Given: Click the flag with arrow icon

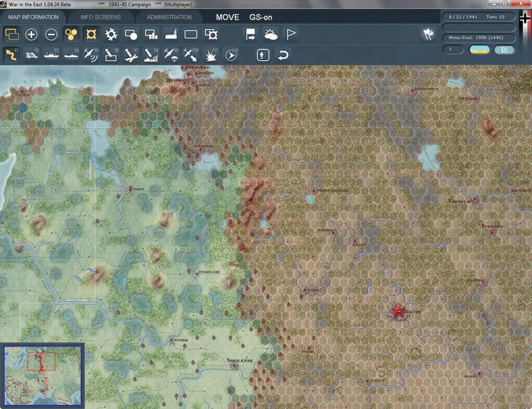Looking at the screenshot, I should [250, 34].
